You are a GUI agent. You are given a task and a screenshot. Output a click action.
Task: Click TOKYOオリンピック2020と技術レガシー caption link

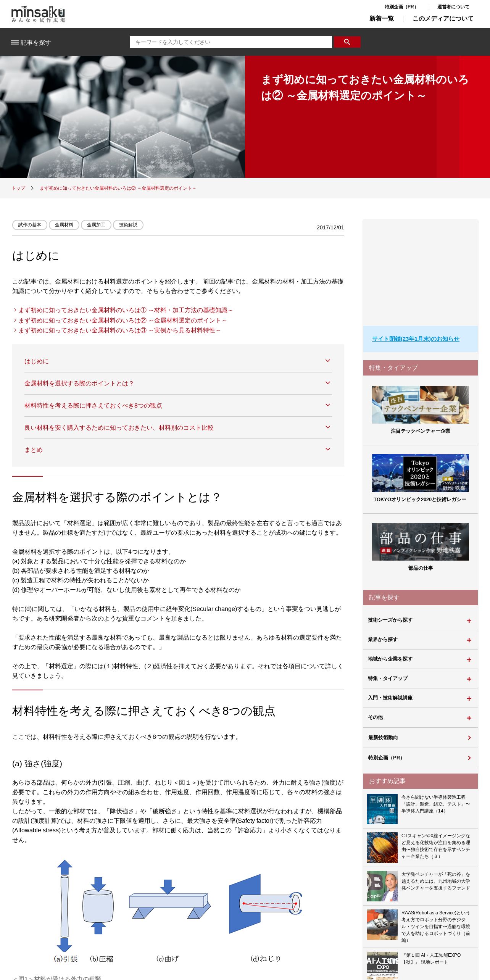pyautogui.click(x=420, y=500)
